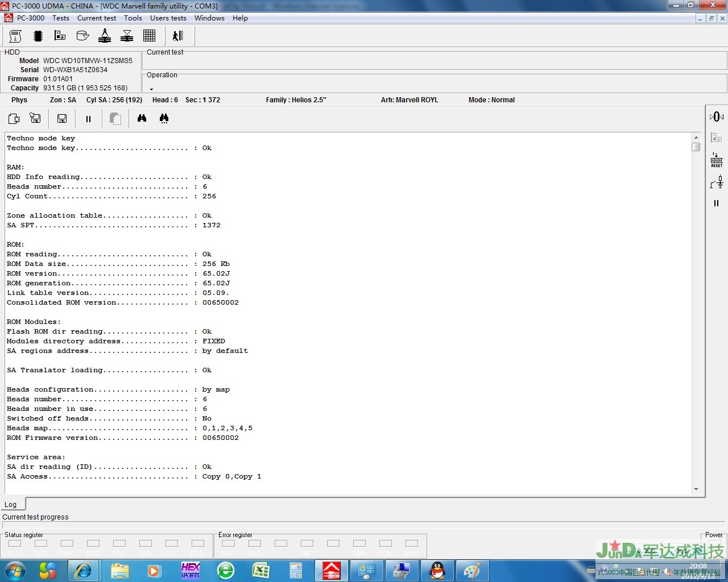
Task: Switch to the red PC-3000 taskbar icon
Action: coord(332,570)
